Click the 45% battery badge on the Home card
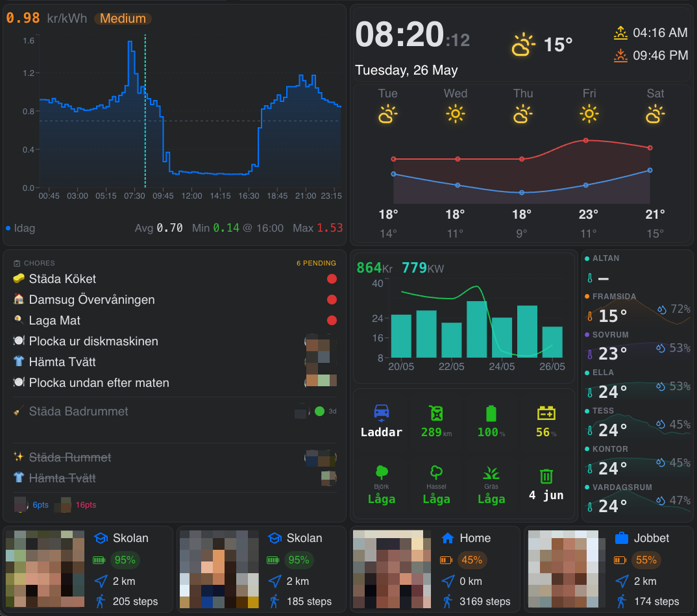 click(x=472, y=560)
